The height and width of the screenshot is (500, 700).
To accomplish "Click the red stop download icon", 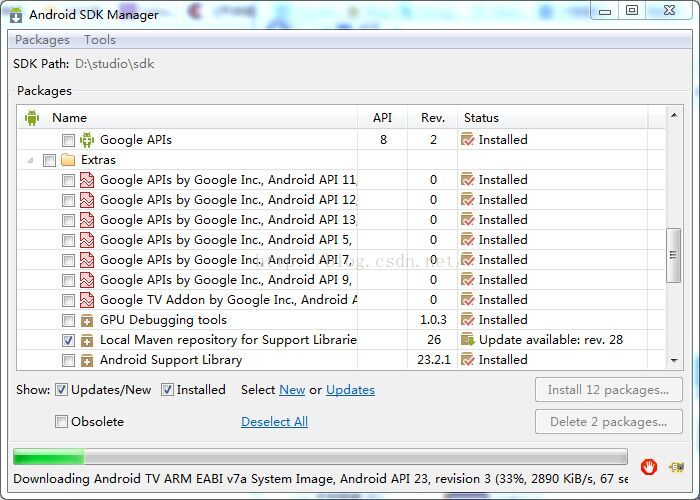I will 648,467.
